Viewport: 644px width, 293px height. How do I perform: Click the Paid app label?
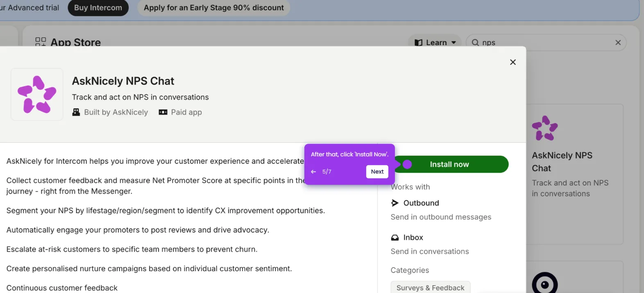186,112
